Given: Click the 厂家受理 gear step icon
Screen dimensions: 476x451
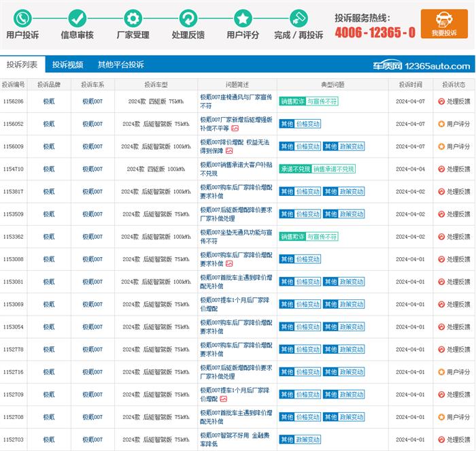Looking at the screenshot, I should [x=133, y=18].
